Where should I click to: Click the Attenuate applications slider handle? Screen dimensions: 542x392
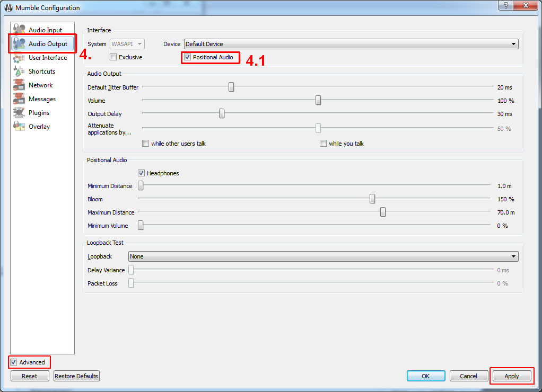(318, 128)
